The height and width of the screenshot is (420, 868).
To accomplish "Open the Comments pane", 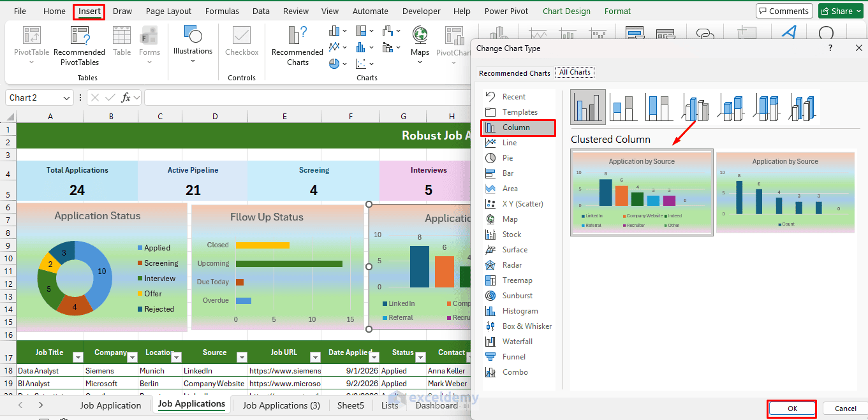I will click(x=783, y=11).
